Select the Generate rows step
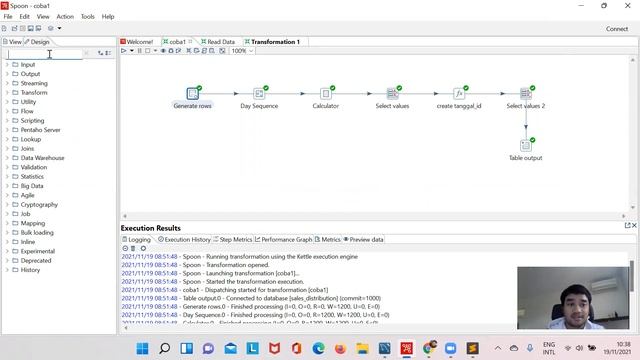The height and width of the screenshot is (360, 640). click(x=192, y=93)
